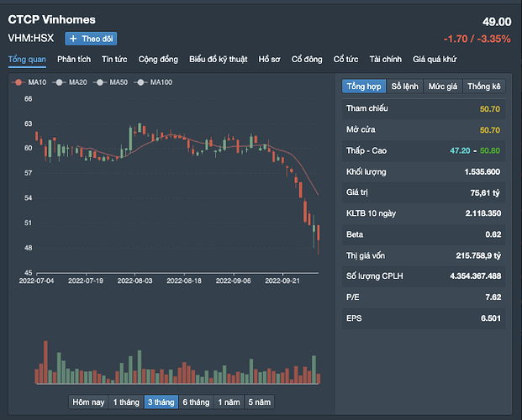Screen dimensions: 522x420
Task: Switch to Mức giá panel
Action: [x=442, y=87]
